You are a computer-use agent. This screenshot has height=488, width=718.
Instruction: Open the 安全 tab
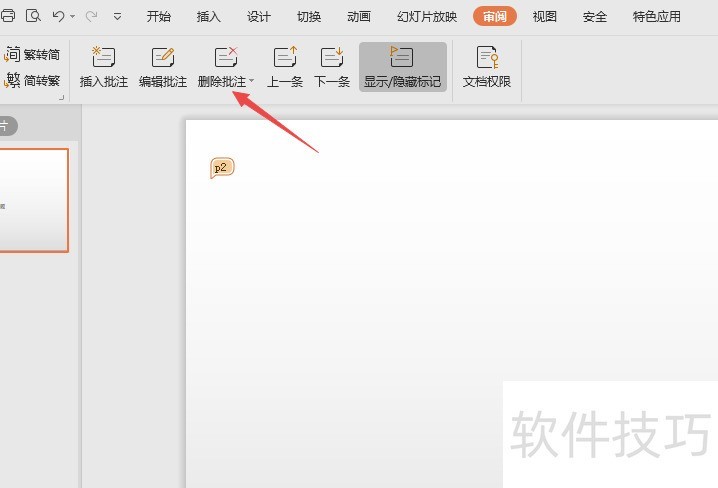[595, 16]
